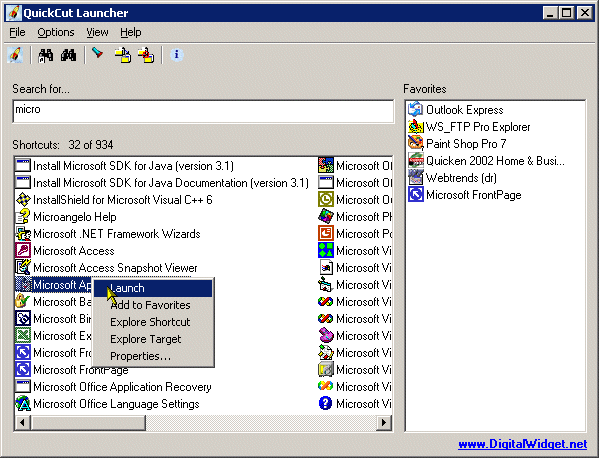Click the flashlight toolbar icon
The height and width of the screenshot is (458, 599).
98,53
